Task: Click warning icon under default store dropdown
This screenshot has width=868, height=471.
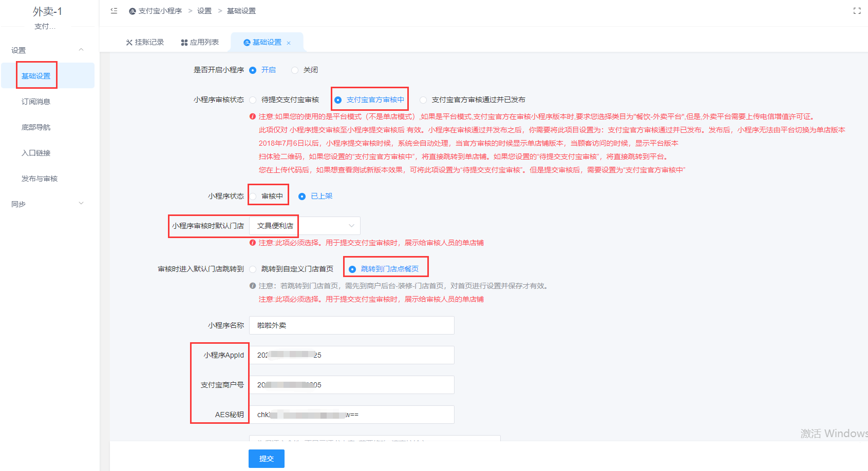Action: (253, 243)
